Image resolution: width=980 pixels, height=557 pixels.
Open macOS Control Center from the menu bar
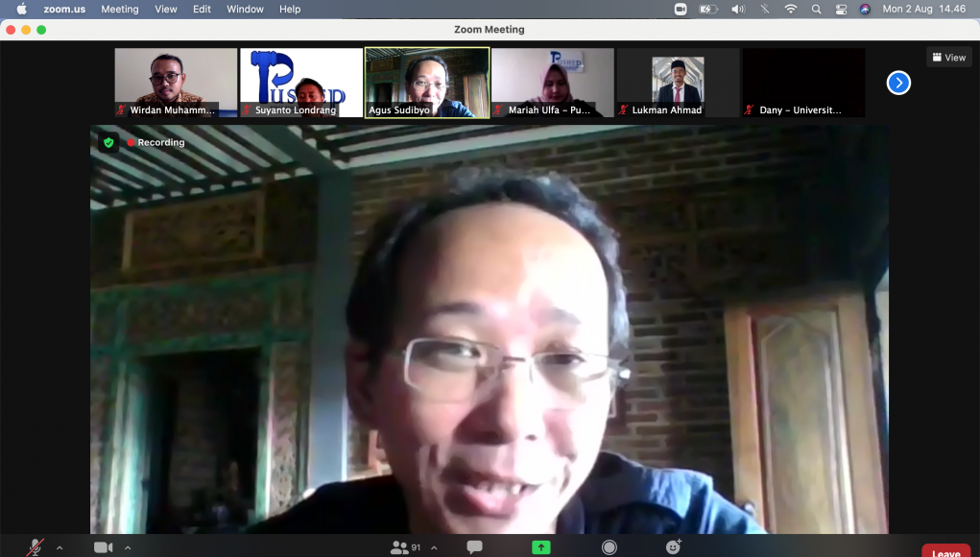[x=841, y=9]
